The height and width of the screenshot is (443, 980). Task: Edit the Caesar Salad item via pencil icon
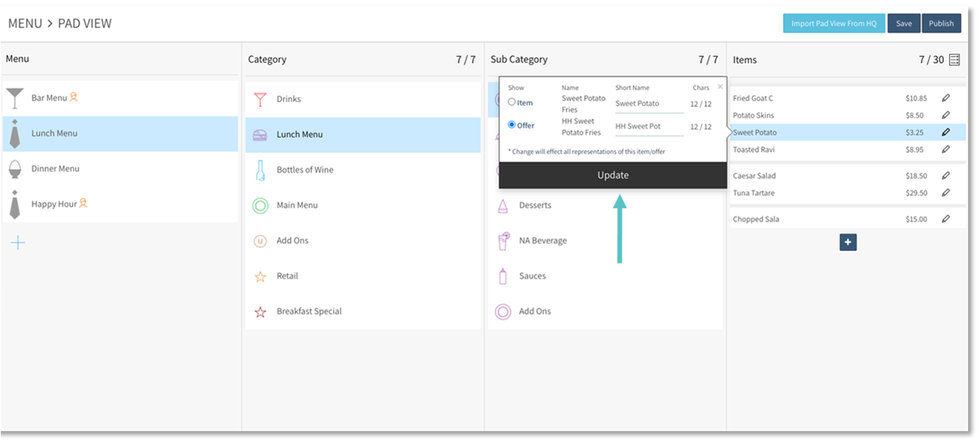(945, 176)
